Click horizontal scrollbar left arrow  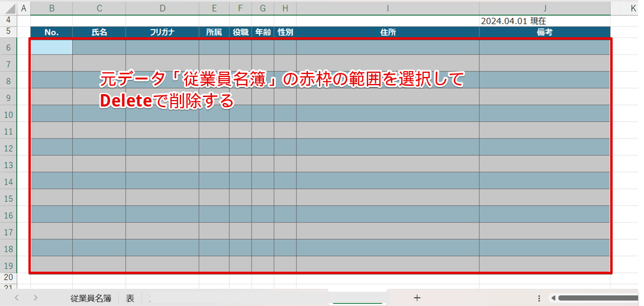coord(553,298)
